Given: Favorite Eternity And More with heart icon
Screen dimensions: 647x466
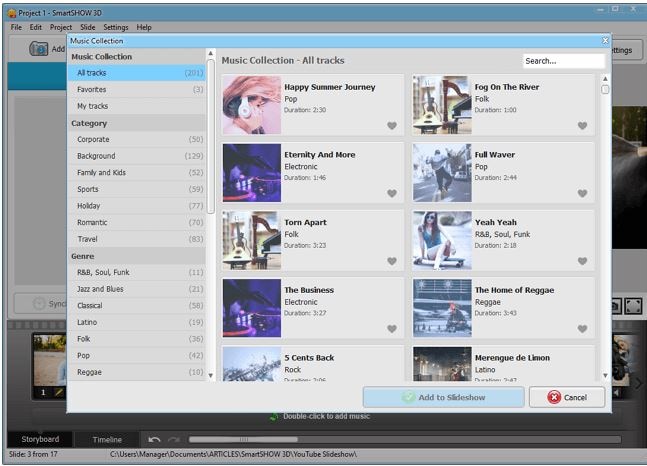Looking at the screenshot, I should (392, 193).
